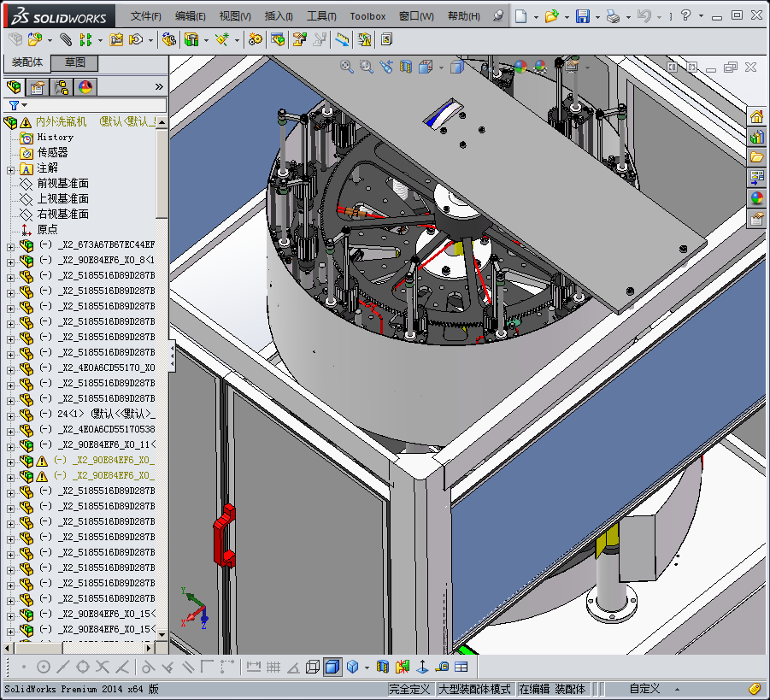Click the Save icon in toolbar

pos(583,16)
